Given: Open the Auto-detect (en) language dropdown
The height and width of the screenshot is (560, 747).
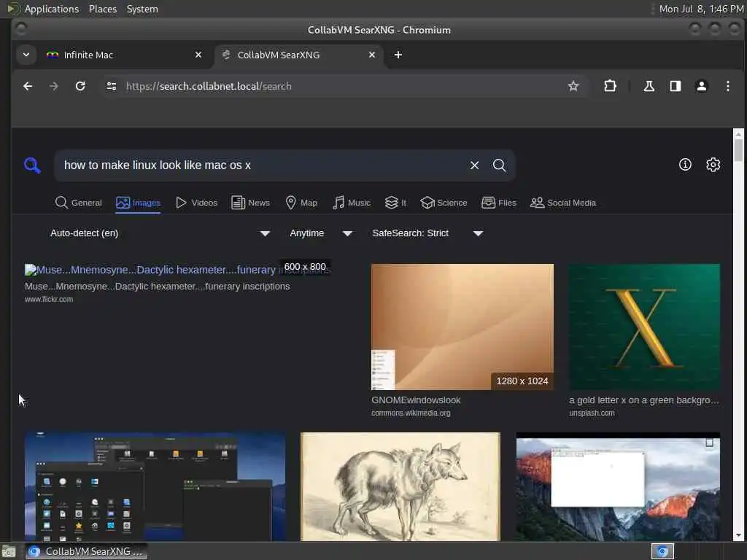Looking at the screenshot, I should (160, 233).
